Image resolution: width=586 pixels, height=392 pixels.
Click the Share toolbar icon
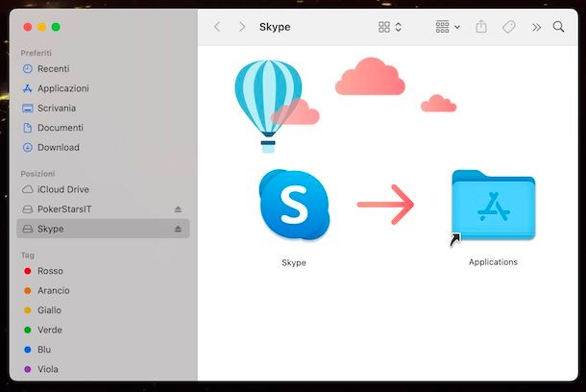481,27
